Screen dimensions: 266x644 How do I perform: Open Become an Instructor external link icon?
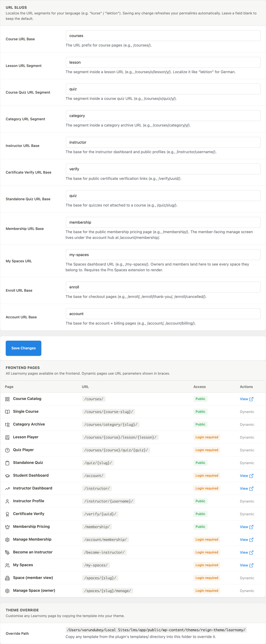[251, 552]
